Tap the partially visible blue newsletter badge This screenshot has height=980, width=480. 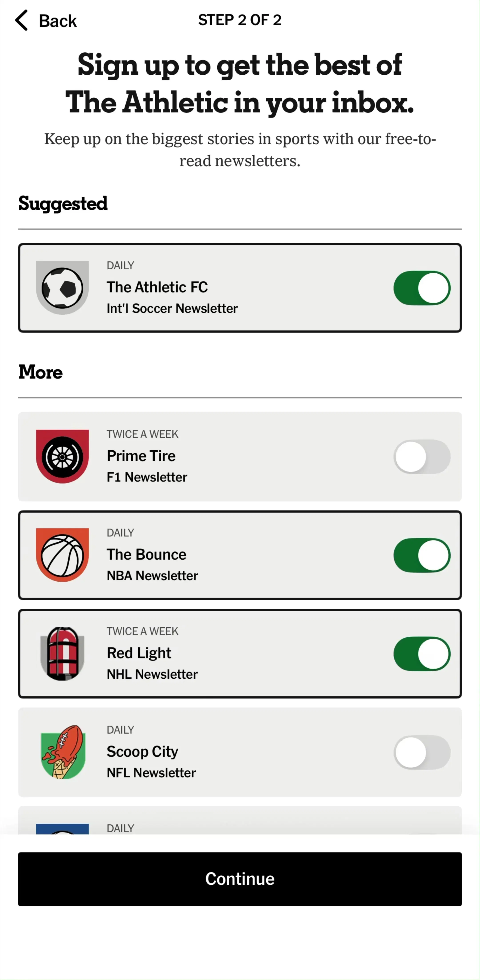62,829
